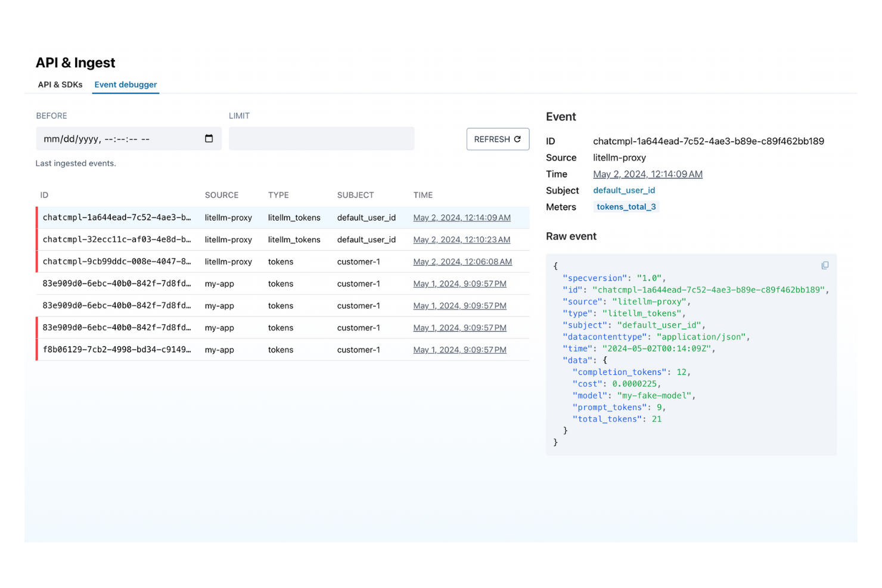Open the tokens_total_3 meter badge
The height and width of the screenshot is (588, 882).
pos(626,206)
